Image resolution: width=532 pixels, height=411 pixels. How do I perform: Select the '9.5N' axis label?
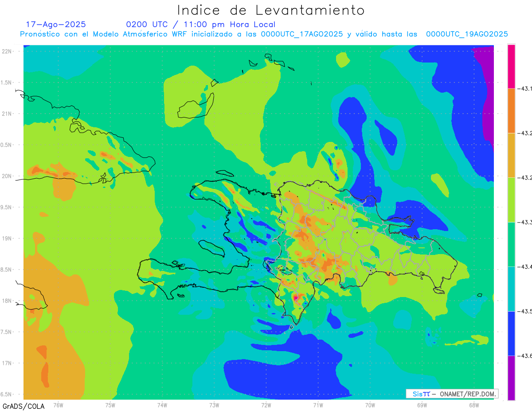(6, 207)
